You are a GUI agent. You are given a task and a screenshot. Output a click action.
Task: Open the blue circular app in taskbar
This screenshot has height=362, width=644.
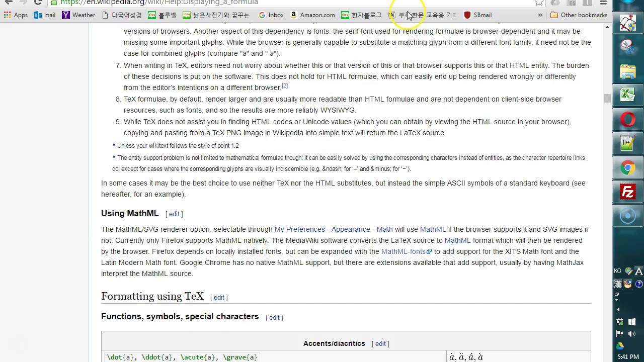coord(628,216)
